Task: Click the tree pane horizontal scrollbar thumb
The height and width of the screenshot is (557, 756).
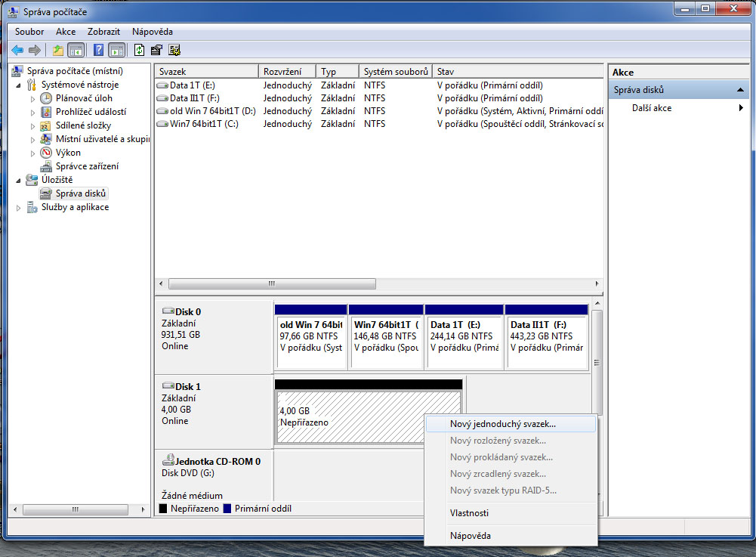Action: point(76,509)
